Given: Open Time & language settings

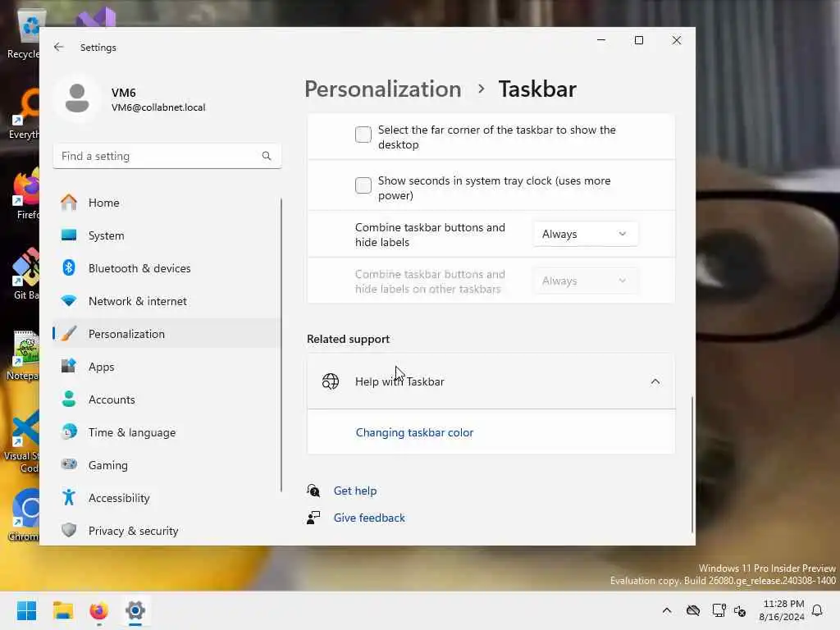Looking at the screenshot, I should (x=167, y=431).
